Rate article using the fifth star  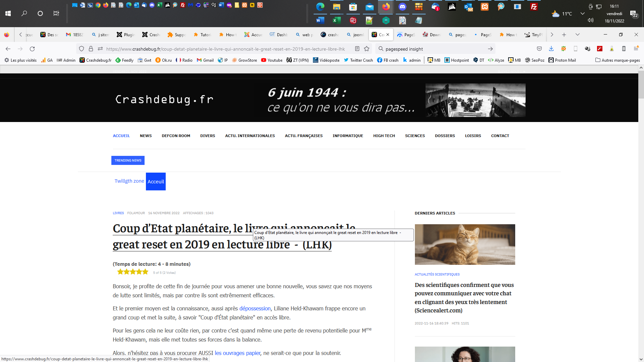click(x=145, y=272)
